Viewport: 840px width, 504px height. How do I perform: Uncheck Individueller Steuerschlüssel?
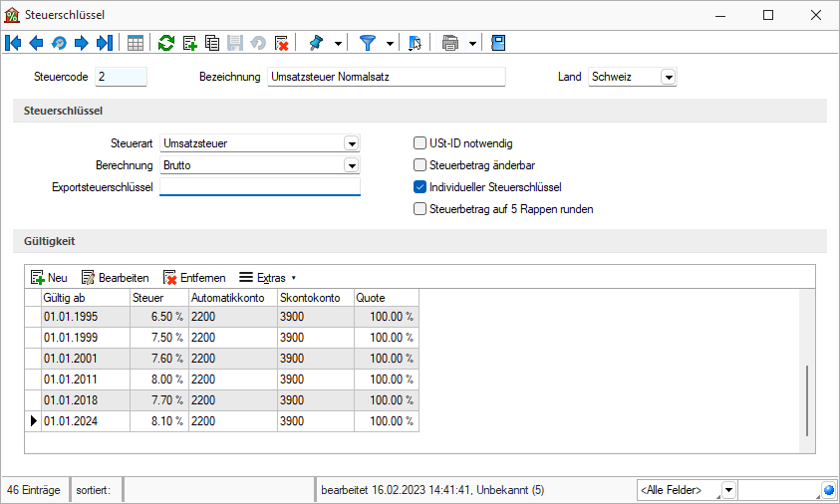420,187
